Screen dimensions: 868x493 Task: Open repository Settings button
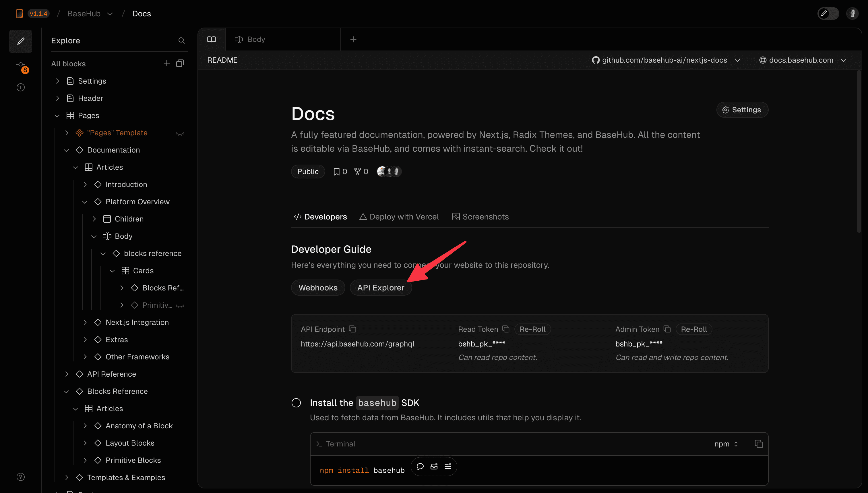point(742,110)
